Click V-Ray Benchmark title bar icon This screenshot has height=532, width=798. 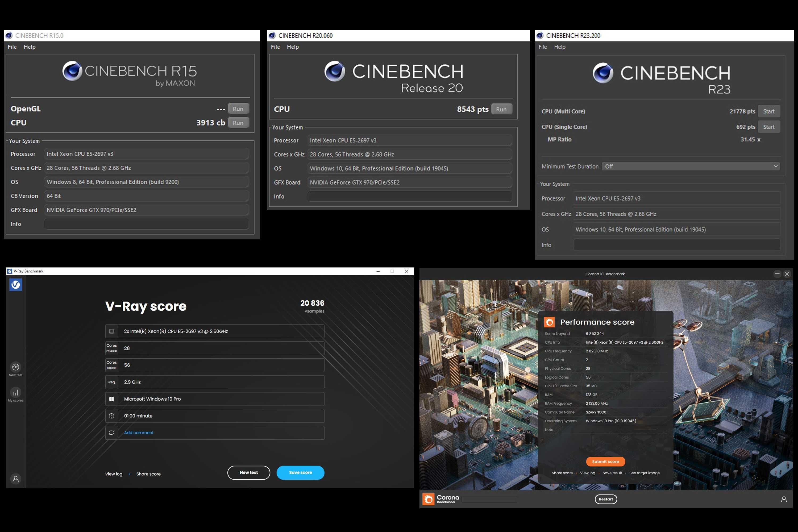pos(10,271)
